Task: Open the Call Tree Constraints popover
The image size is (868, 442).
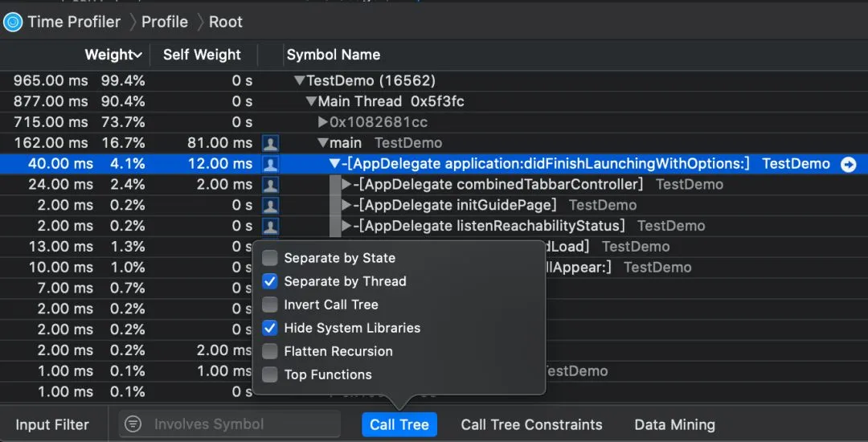Action: pyautogui.click(x=531, y=424)
